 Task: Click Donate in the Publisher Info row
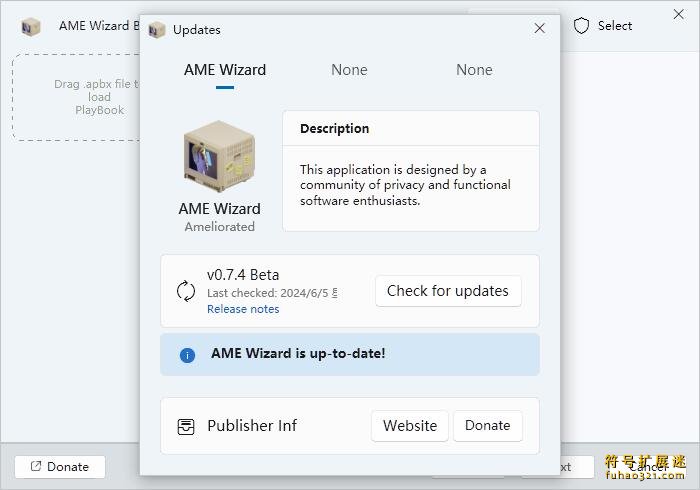tap(487, 425)
